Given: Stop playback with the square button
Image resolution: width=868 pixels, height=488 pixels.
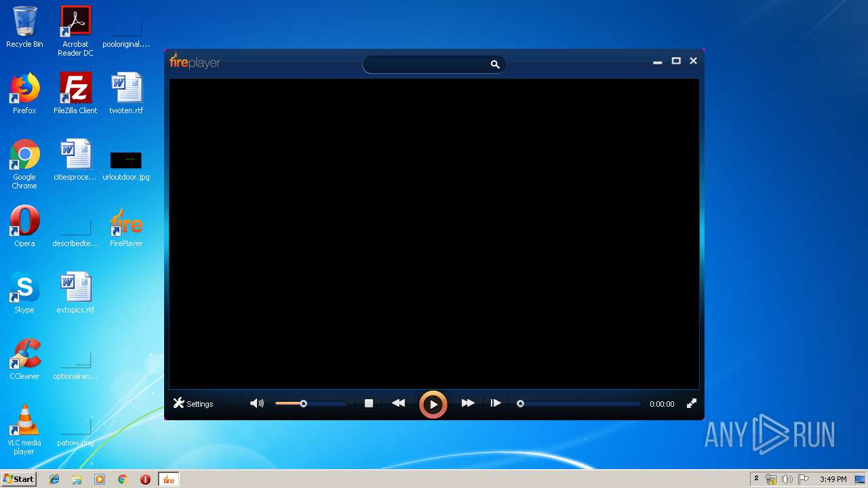Looking at the screenshot, I should pyautogui.click(x=369, y=403).
